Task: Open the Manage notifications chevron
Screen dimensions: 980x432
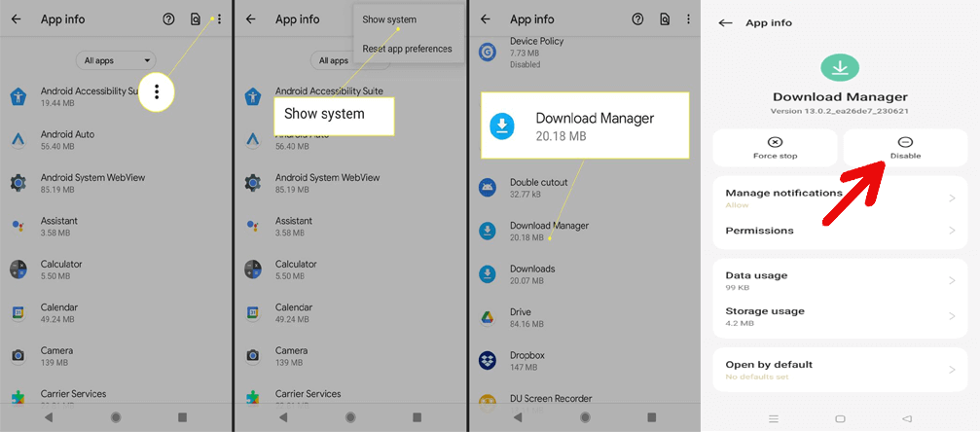Action: [x=951, y=198]
